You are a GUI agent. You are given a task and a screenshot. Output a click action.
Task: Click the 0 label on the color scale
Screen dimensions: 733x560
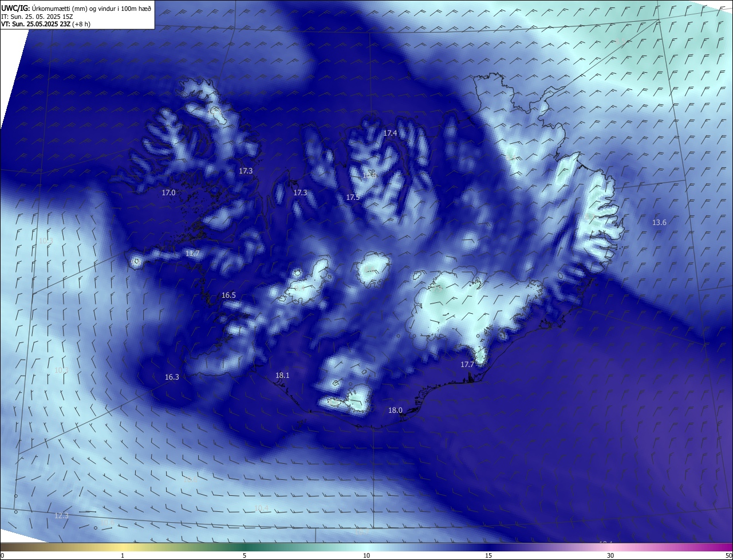point(2,556)
